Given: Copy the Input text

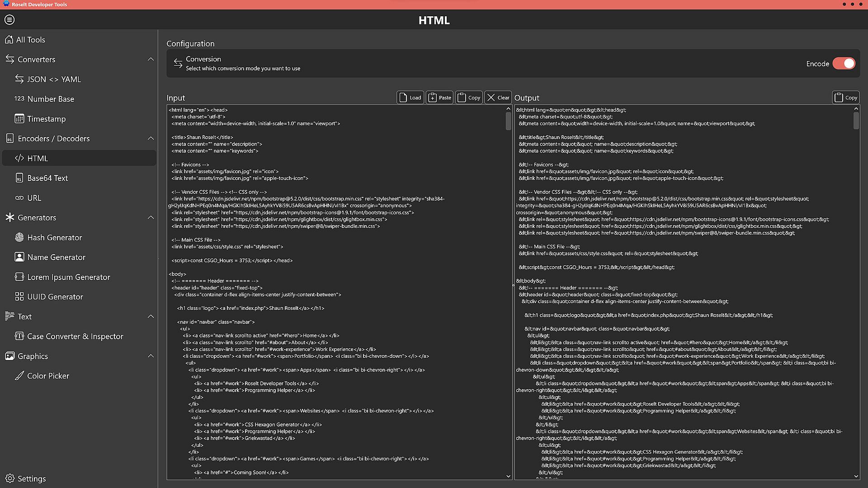Looking at the screenshot, I should coord(469,98).
